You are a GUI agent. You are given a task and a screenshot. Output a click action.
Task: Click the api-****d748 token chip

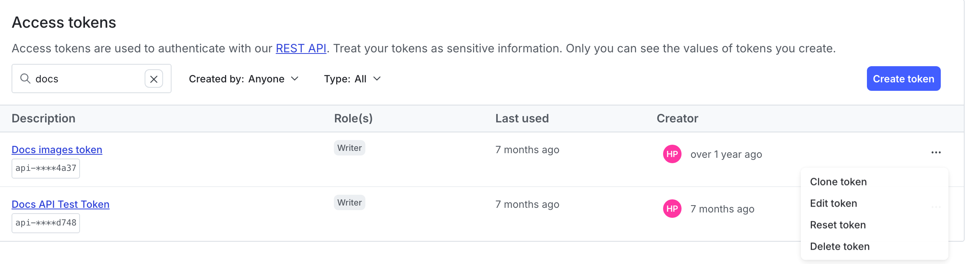coord(46,223)
